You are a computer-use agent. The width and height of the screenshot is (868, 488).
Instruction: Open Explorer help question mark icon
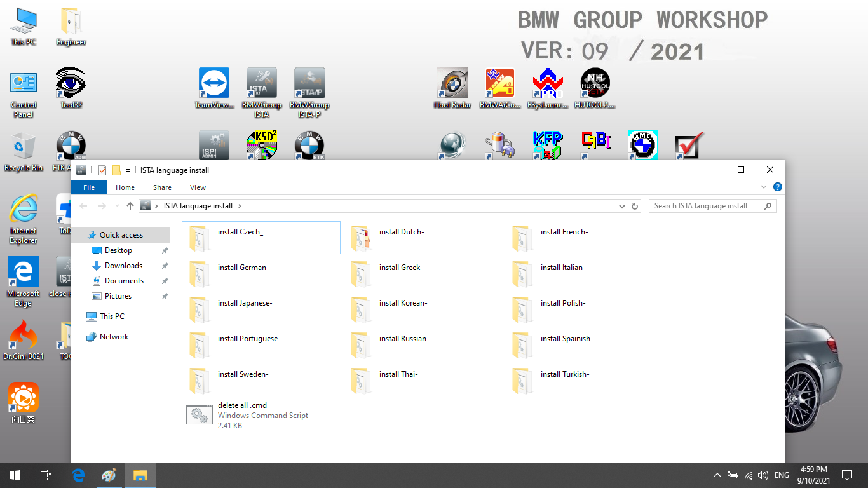[x=777, y=187]
